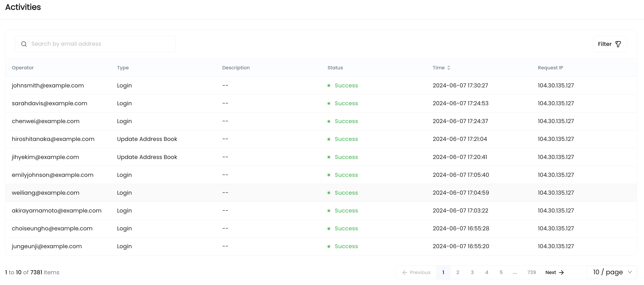The image size is (644, 285).
Task: Click the Request IP column header
Action: click(550, 68)
